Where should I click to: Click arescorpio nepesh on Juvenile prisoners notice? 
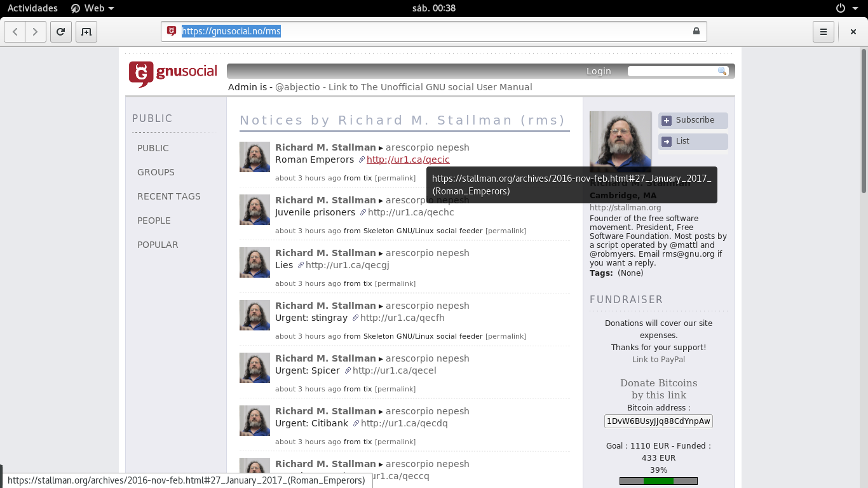tap(428, 200)
